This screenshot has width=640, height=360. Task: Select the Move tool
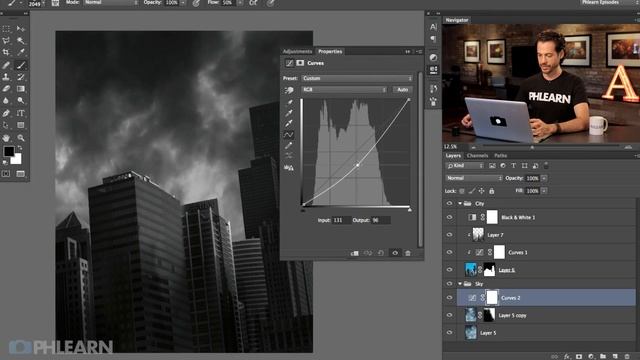pyautogui.click(x=20, y=29)
